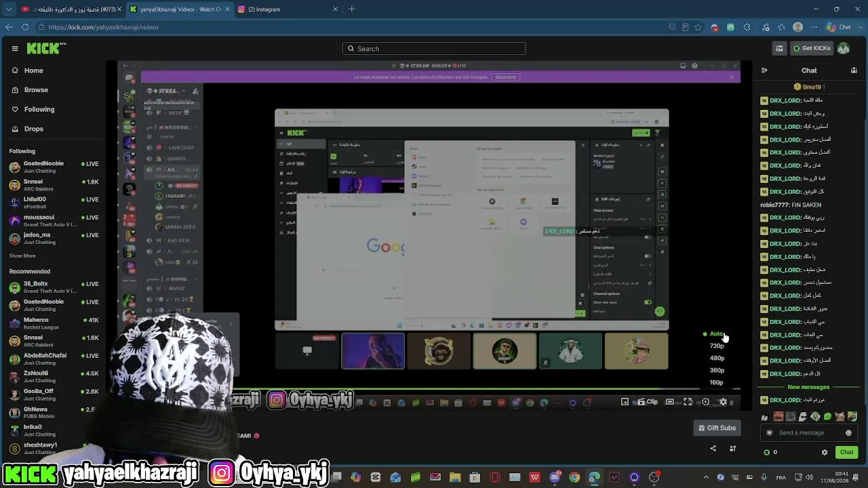
Task: Focus the Kick Search field
Action: tap(434, 49)
